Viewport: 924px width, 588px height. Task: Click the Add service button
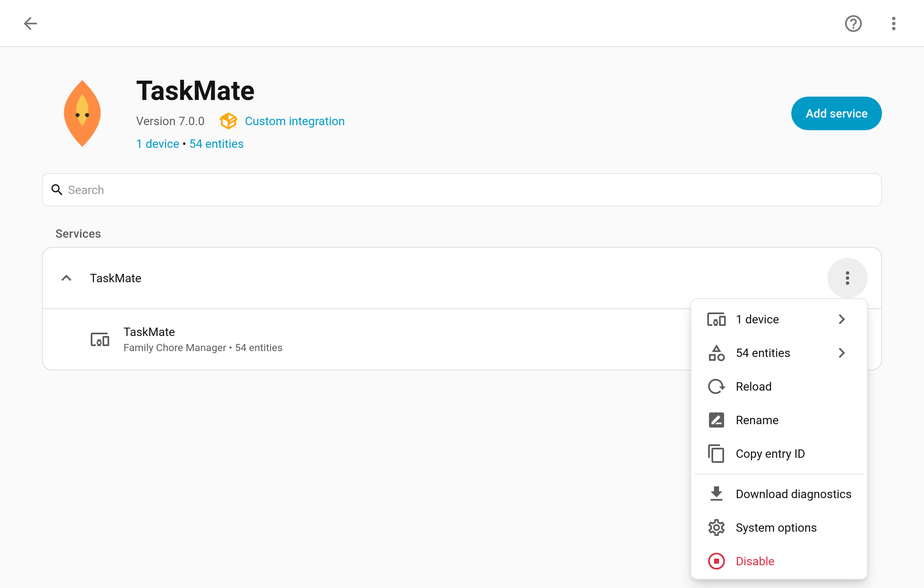(x=836, y=113)
